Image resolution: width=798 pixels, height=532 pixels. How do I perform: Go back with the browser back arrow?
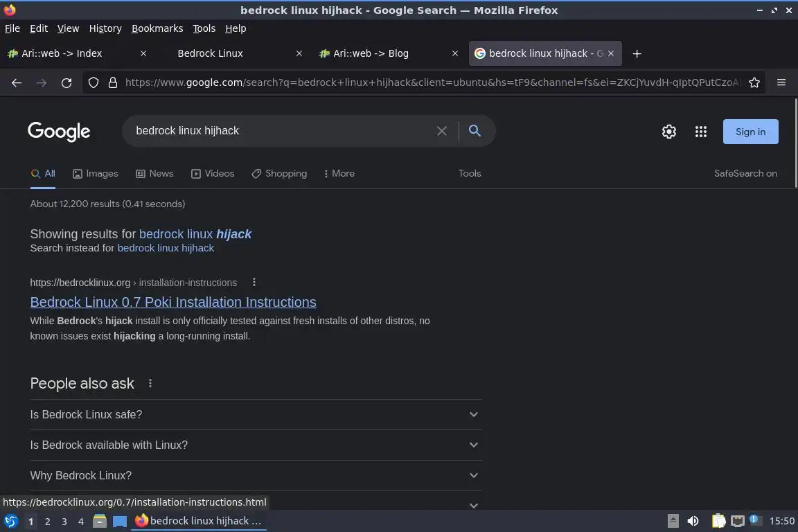click(x=17, y=83)
